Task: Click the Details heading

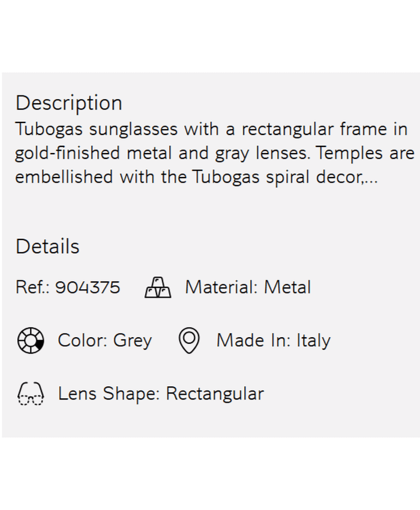Action: [x=47, y=247]
